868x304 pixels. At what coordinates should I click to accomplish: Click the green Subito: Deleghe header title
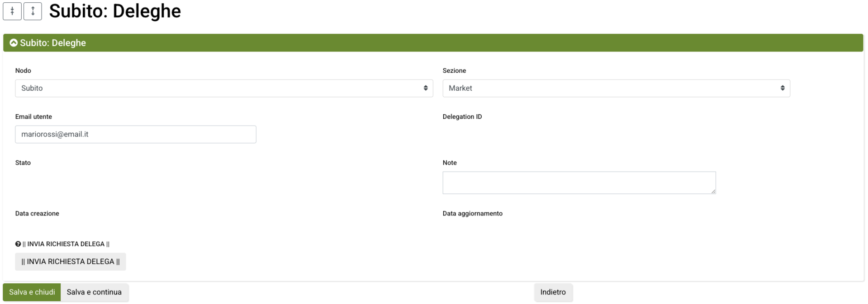click(53, 43)
